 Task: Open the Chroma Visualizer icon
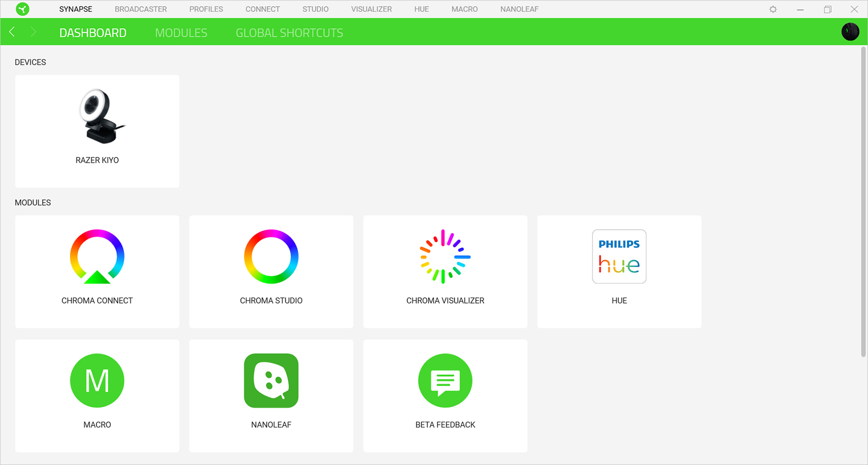(445, 256)
